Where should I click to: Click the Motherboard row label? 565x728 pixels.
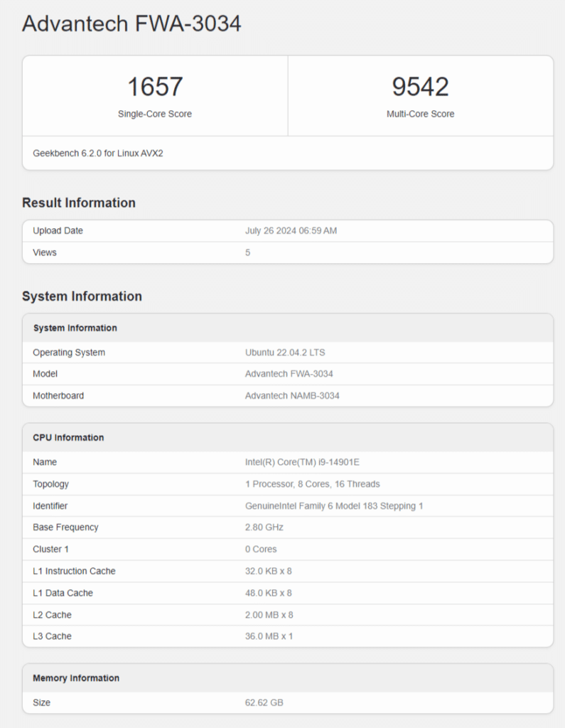(58, 395)
